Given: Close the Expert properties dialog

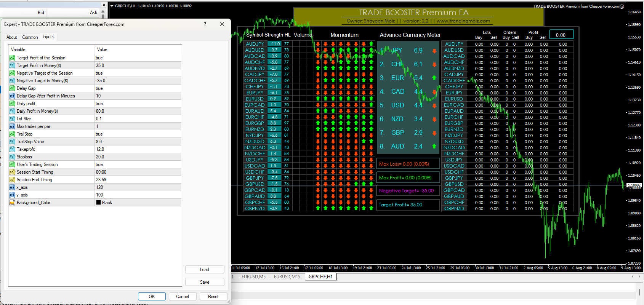Looking at the screenshot, I should coord(222,24).
